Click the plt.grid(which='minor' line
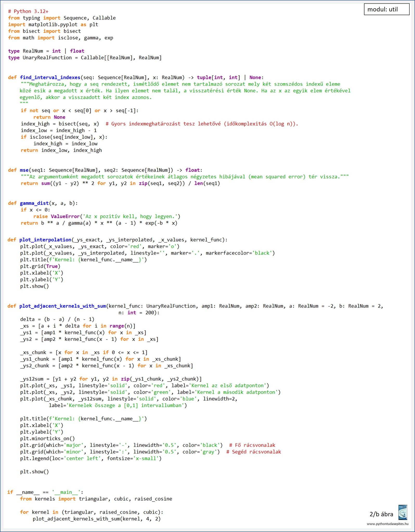The image size is (415, 532). 120,452
